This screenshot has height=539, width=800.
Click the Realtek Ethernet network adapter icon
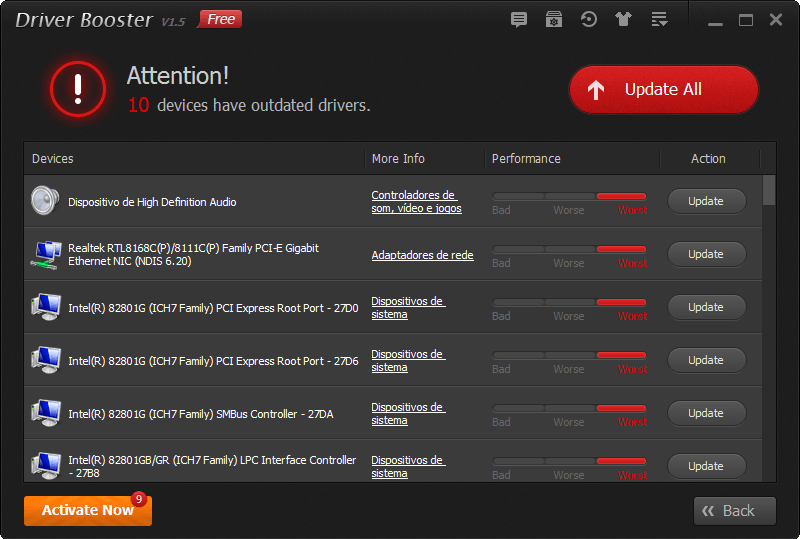click(x=45, y=254)
